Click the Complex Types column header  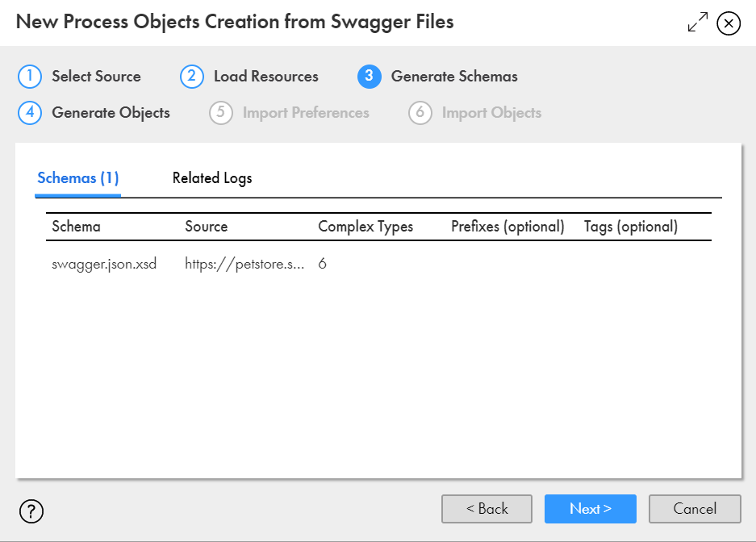click(x=365, y=227)
